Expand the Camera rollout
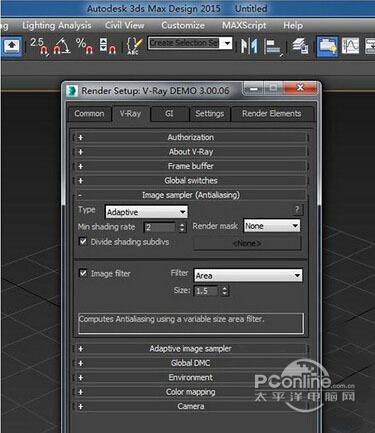The height and width of the screenshot is (433, 375). click(x=190, y=406)
